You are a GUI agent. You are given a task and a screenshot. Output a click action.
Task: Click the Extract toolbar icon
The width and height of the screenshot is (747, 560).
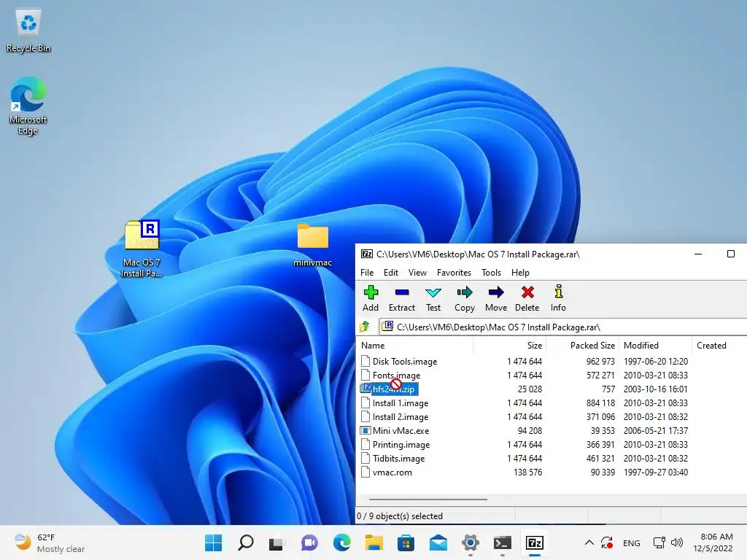pyautogui.click(x=402, y=298)
